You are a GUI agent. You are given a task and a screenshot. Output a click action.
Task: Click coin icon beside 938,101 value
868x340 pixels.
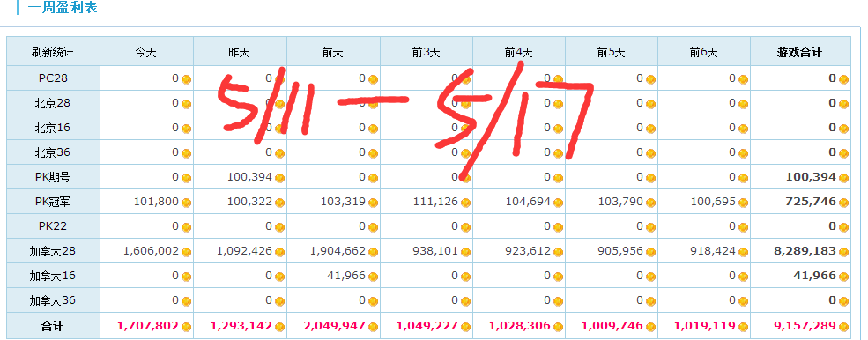[x=465, y=252]
